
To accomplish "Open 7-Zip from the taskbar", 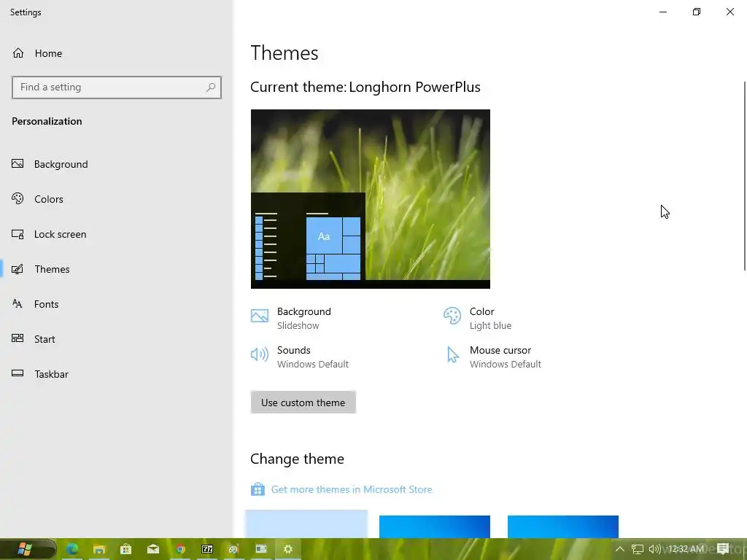I will tap(207, 549).
